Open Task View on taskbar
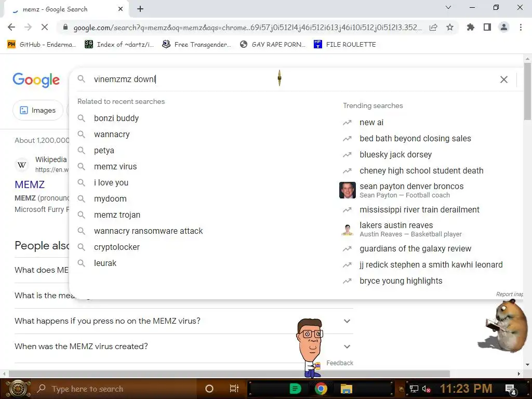This screenshot has height=399, width=532. pyautogui.click(x=234, y=389)
